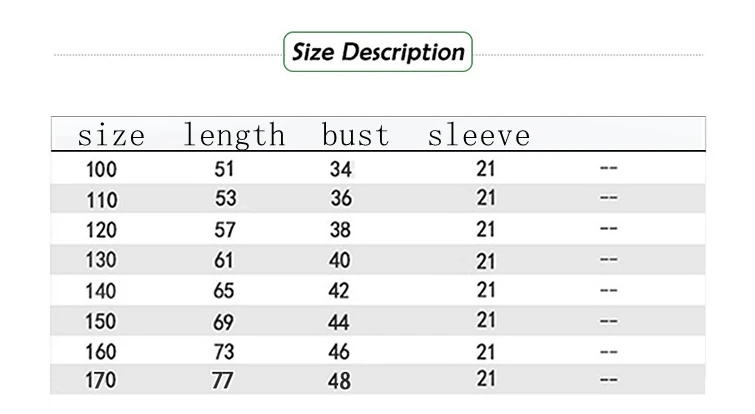
Task: Click the size 170 row label
Action: pyautogui.click(x=101, y=381)
